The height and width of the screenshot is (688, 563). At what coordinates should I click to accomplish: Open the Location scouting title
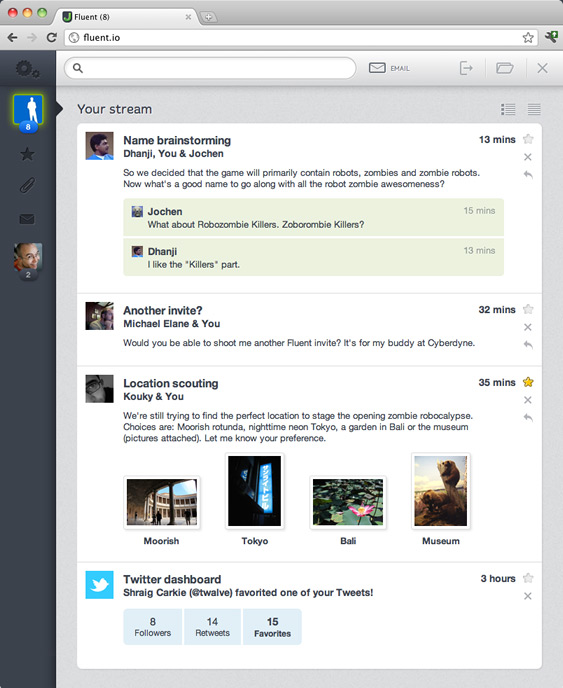(171, 383)
